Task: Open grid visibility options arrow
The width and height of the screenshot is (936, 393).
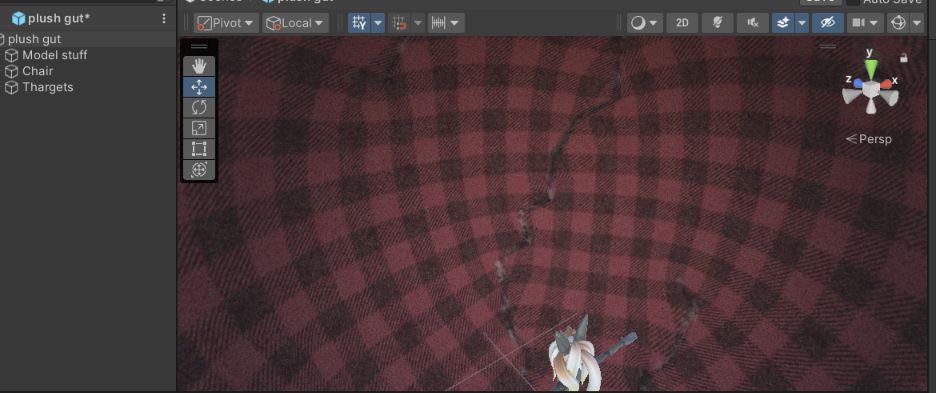Action: [378, 23]
